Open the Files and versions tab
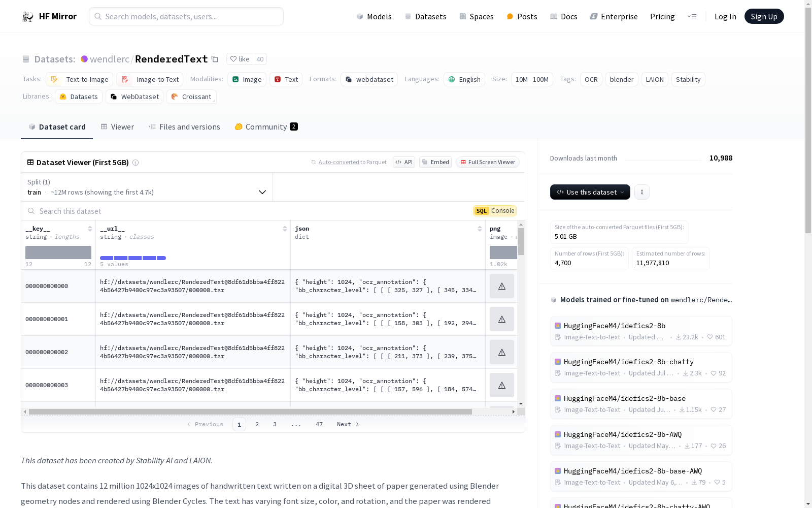 [184, 127]
